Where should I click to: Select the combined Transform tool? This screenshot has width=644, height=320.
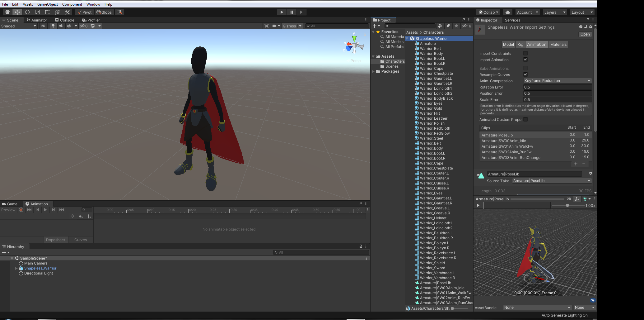(x=57, y=12)
